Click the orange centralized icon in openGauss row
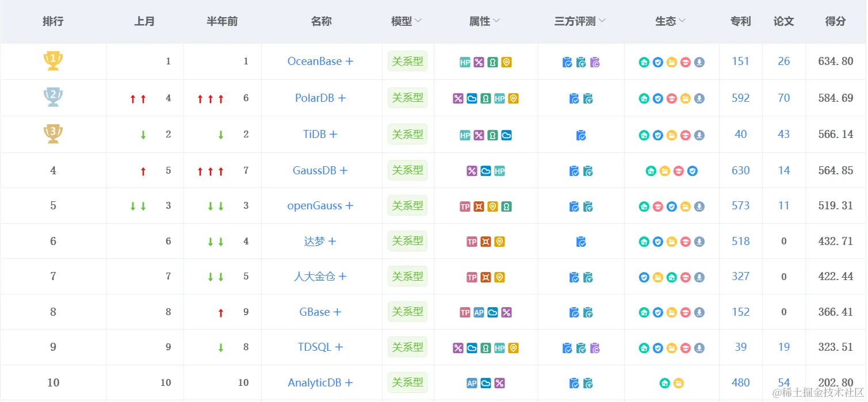 coord(479,206)
